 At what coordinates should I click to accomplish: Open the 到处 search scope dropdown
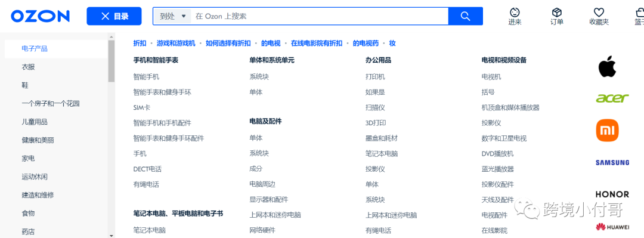coord(173,17)
